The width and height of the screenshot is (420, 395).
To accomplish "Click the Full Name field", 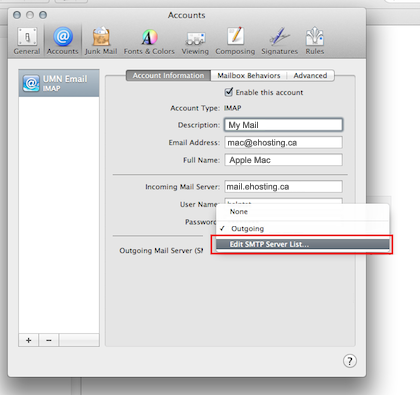I will point(283,160).
